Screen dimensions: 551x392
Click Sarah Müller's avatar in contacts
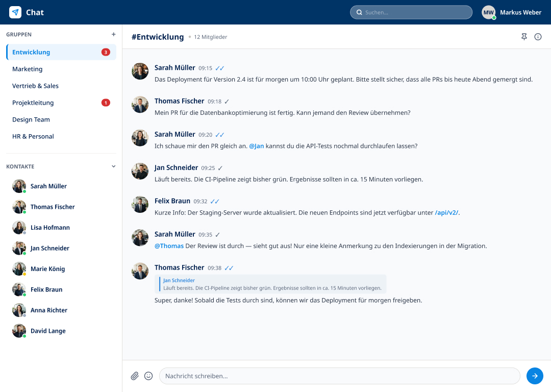pyautogui.click(x=19, y=186)
